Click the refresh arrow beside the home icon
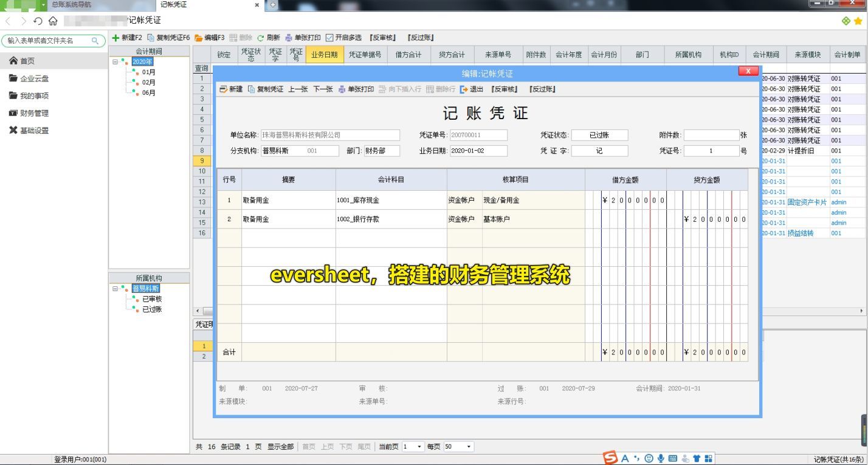 coord(38,21)
